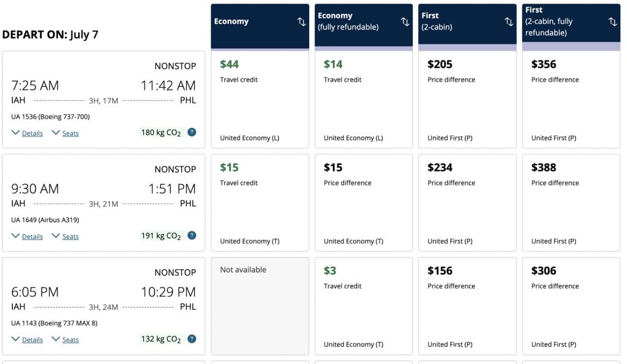Pick the $388 First fully refundable fare
Image resolution: width=627 pixels, height=364 pixels.
point(571,203)
